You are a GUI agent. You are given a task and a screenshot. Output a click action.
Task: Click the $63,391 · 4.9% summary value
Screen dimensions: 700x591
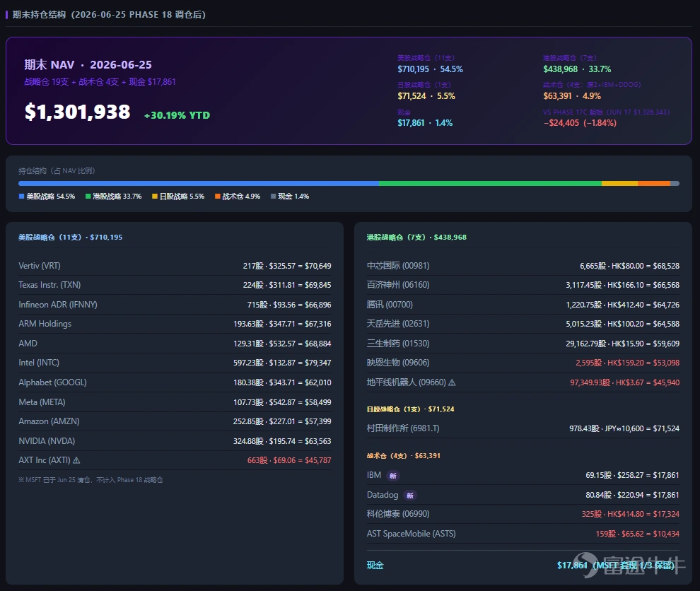[x=572, y=96]
